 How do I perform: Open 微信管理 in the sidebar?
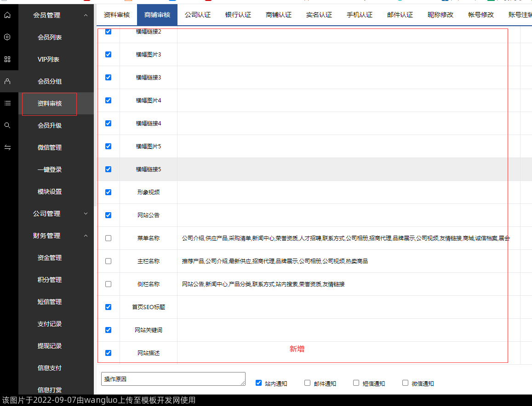(x=50, y=147)
